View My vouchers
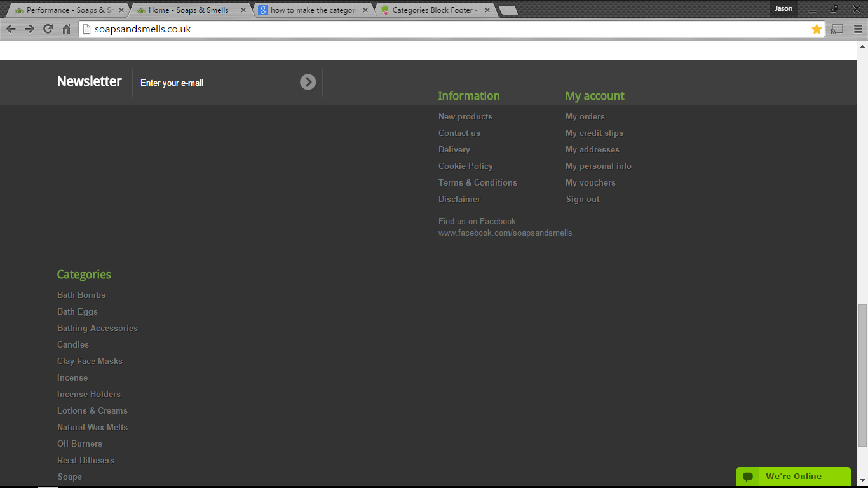Viewport: 868px width, 488px height. [590, 182]
